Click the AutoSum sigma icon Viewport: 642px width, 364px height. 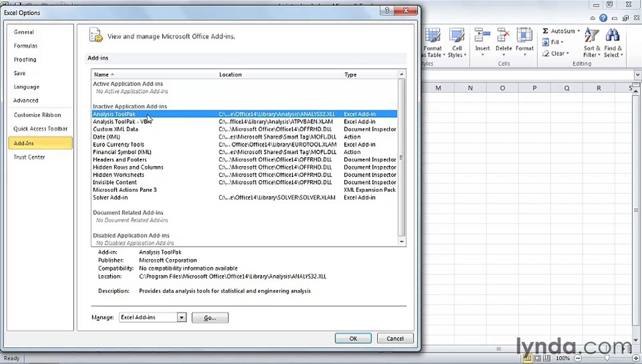[x=545, y=31]
